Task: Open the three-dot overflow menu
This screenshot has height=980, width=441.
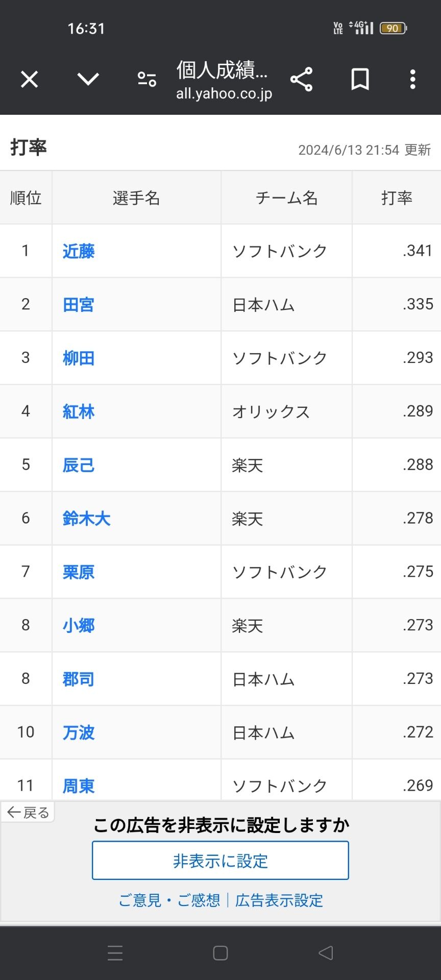Action: [x=413, y=79]
